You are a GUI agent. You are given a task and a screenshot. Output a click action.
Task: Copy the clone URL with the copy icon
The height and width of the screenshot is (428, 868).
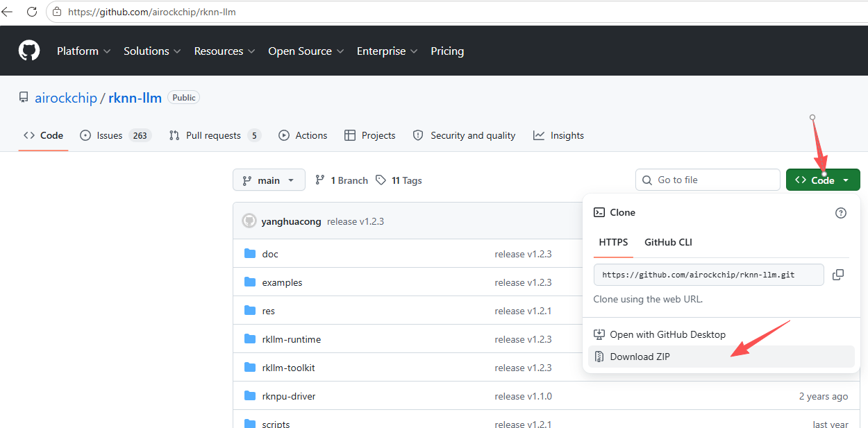pyautogui.click(x=838, y=275)
